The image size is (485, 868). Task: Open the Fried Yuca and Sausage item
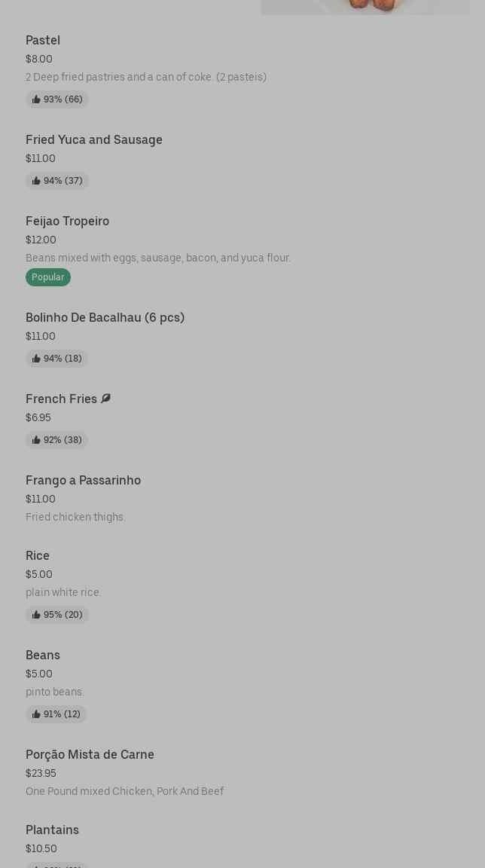pyautogui.click(x=94, y=140)
